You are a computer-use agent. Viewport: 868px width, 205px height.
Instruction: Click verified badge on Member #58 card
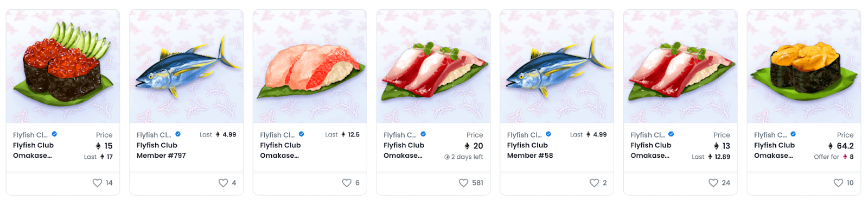[x=548, y=134]
